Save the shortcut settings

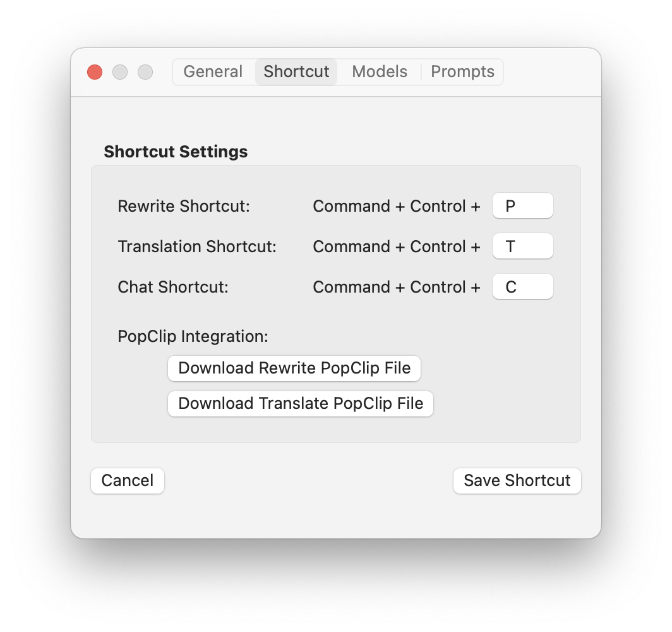coord(517,481)
